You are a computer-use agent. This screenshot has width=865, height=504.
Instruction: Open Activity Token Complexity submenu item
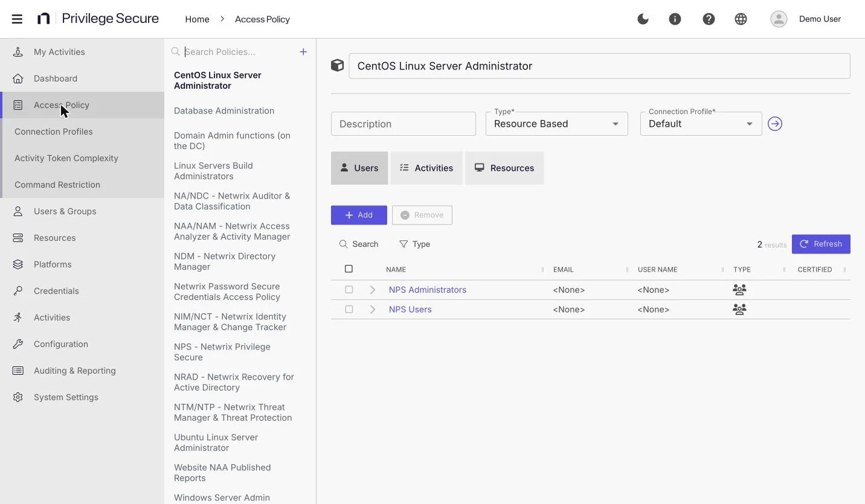coord(83,158)
